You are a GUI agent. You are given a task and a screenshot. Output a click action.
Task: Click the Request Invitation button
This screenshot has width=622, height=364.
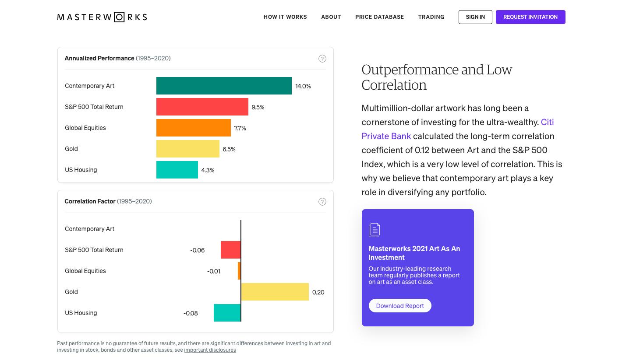[530, 17]
